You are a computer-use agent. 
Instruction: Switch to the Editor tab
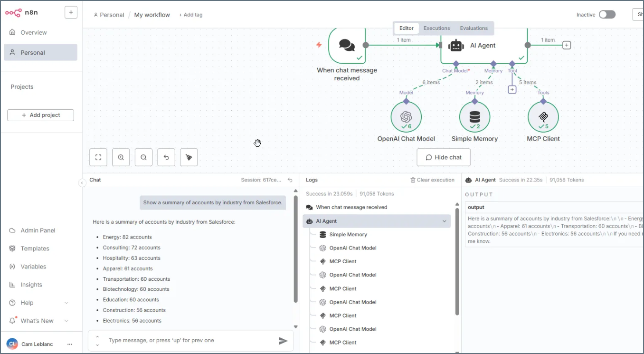[x=406, y=28]
